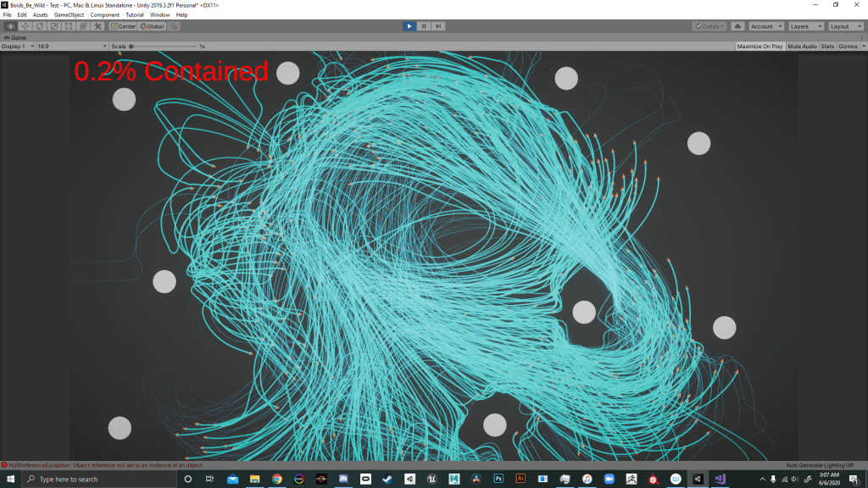The width and height of the screenshot is (868, 488).
Task: Open the Window menu
Action: [x=159, y=15]
